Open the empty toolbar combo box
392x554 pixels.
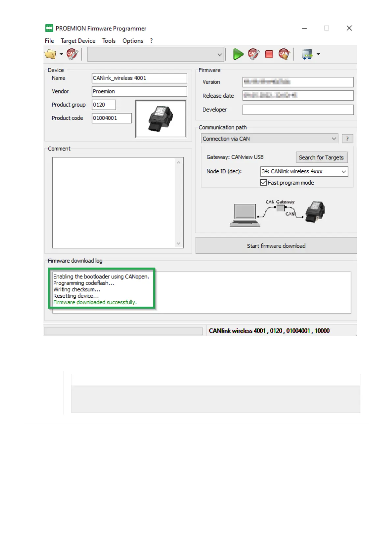click(156, 54)
